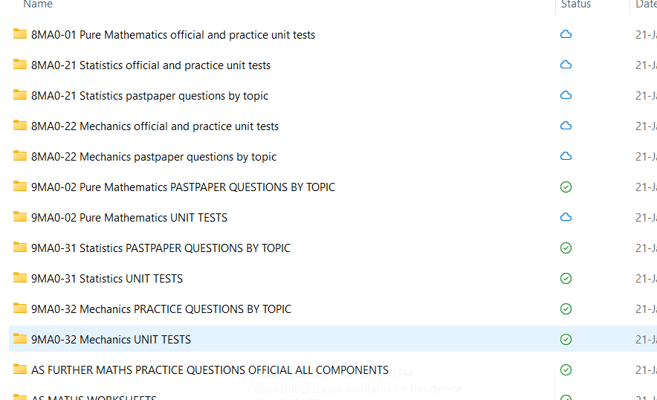
Task: Click green checkmark for 9MA0-31 Statistics UNIT TESTS
Action: (566, 278)
